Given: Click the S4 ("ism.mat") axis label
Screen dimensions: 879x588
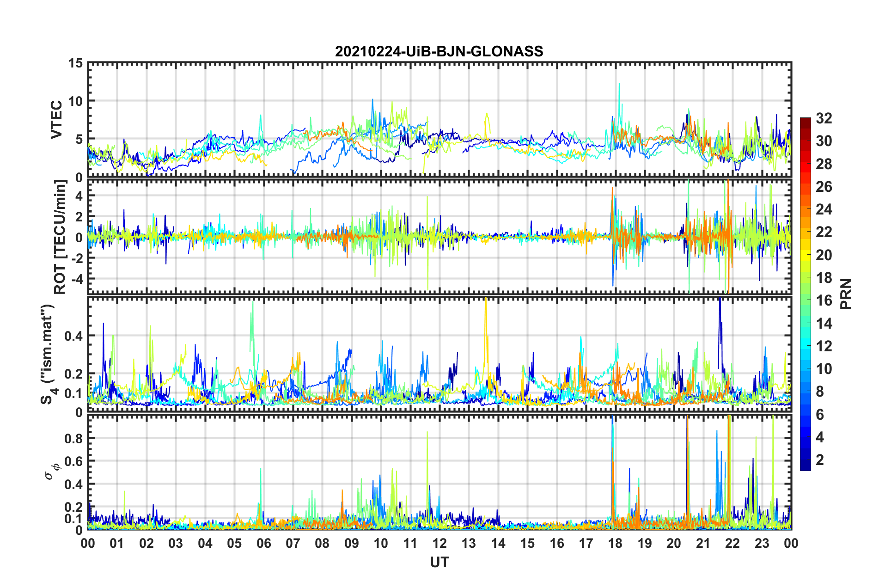Looking at the screenshot, I should tap(47, 354).
